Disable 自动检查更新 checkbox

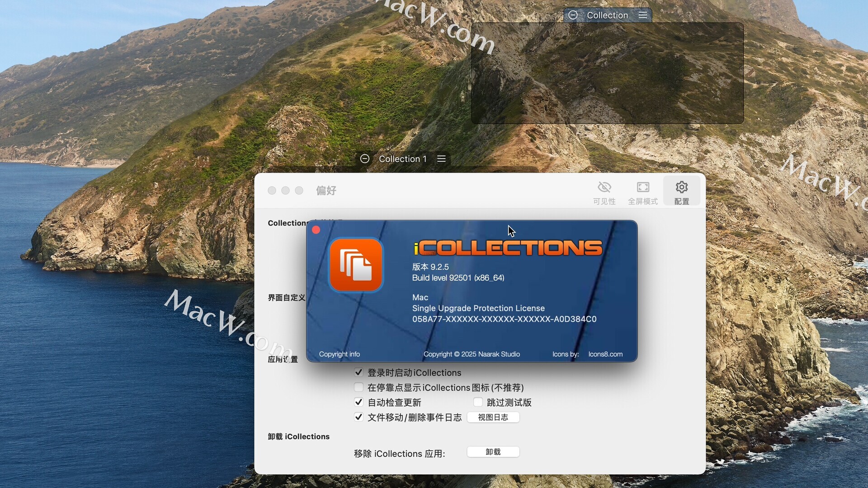click(359, 402)
